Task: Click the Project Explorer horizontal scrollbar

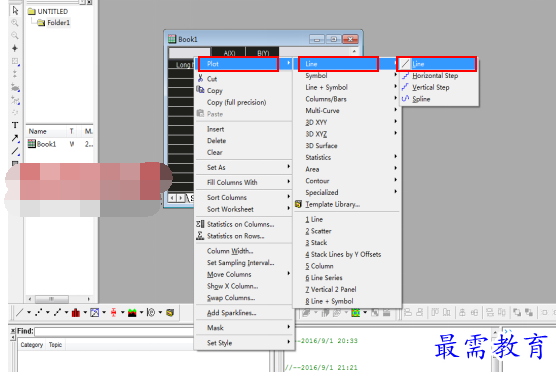Action: click(59, 299)
